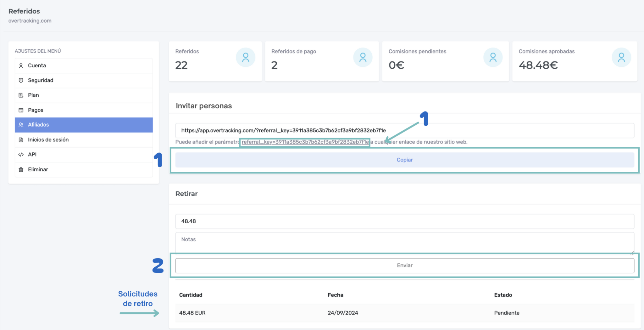Screen dimensions: 644x330
Task: Click the Copiar button
Action: click(405, 160)
